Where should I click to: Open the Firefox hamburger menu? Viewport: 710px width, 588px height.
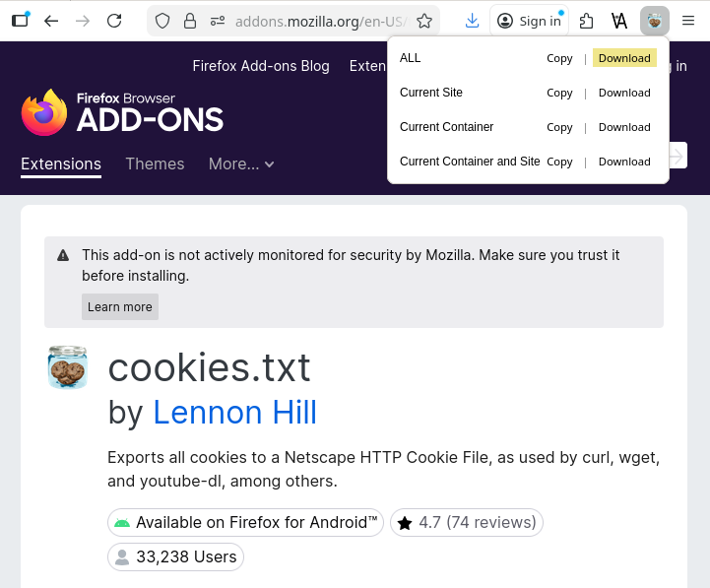[x=689, y=21]
